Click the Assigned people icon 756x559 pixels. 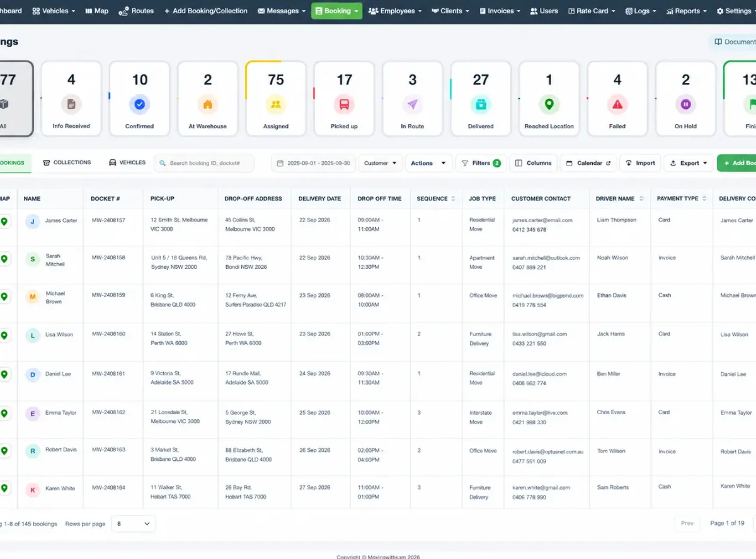[276, 104]
